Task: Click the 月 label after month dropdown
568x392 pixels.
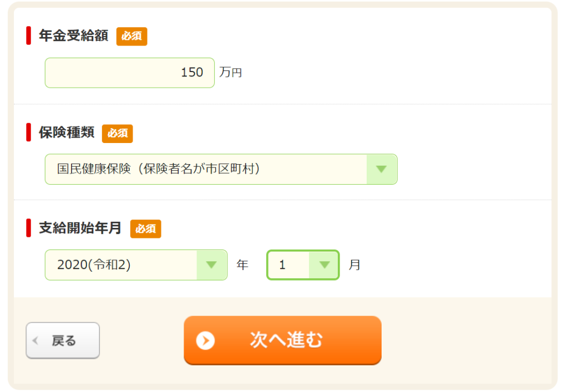Action: tap(354, 265)
